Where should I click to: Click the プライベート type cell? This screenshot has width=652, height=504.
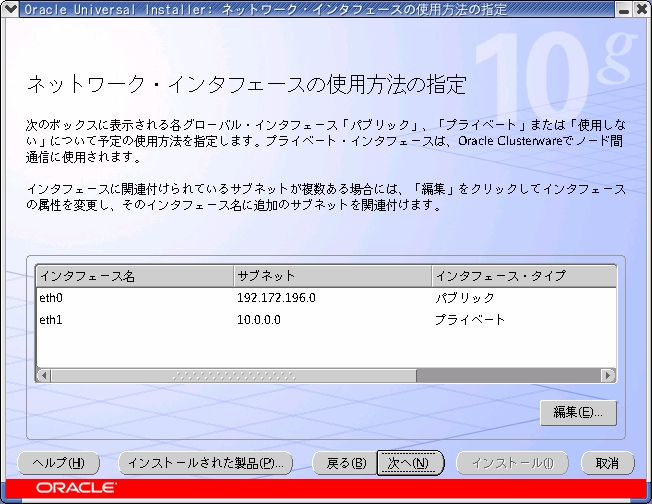470,320
